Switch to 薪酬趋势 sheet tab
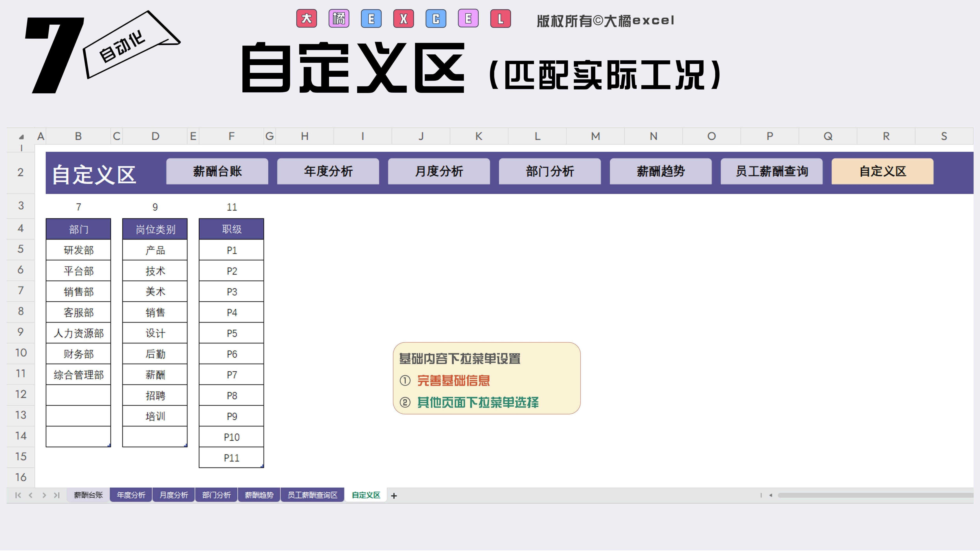Viewport: 980px width, 551px height. (x=259, y=495)
